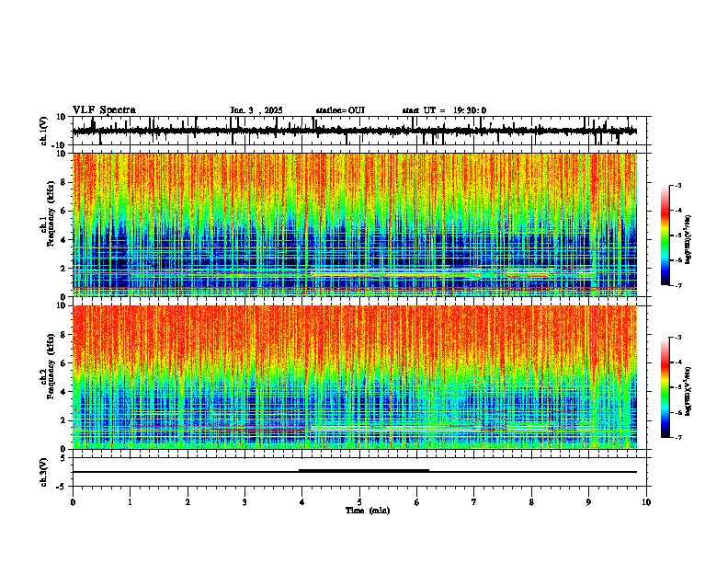Image resolution: width=728 pixels, height=563 pixels.
Task: Click the -7 label on ch.2 colorbar
Action: tap(678, 438)
